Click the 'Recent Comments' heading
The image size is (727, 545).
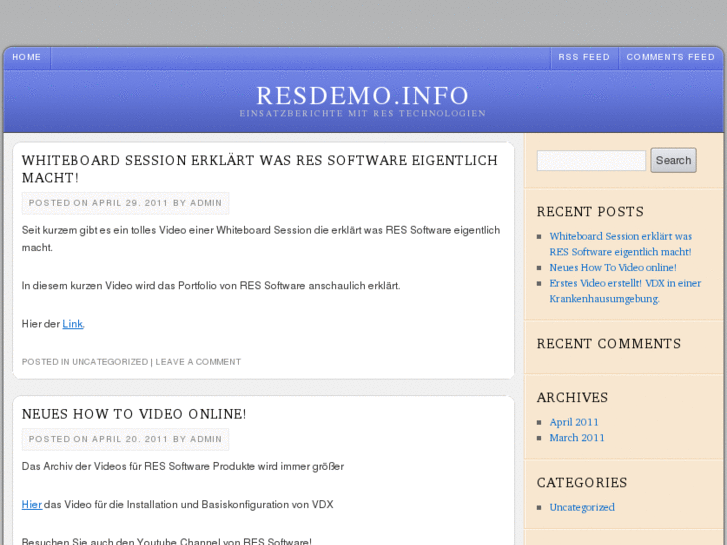609,344
